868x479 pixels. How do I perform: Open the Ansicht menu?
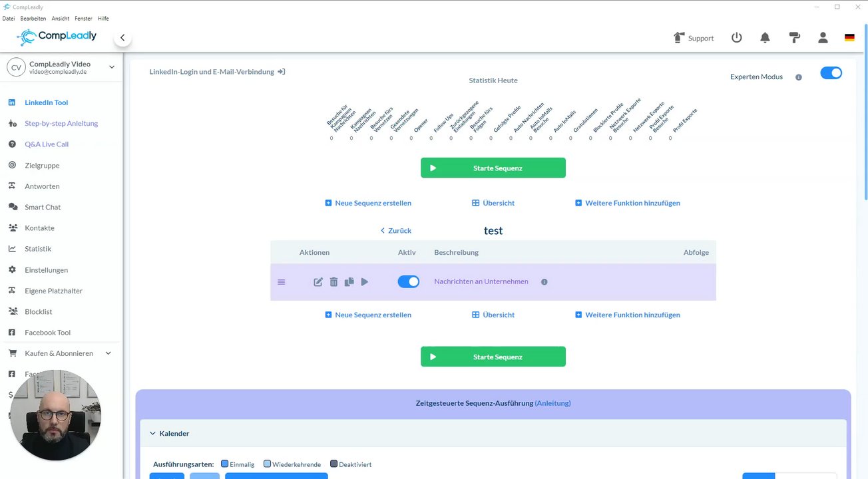point(60,19)
